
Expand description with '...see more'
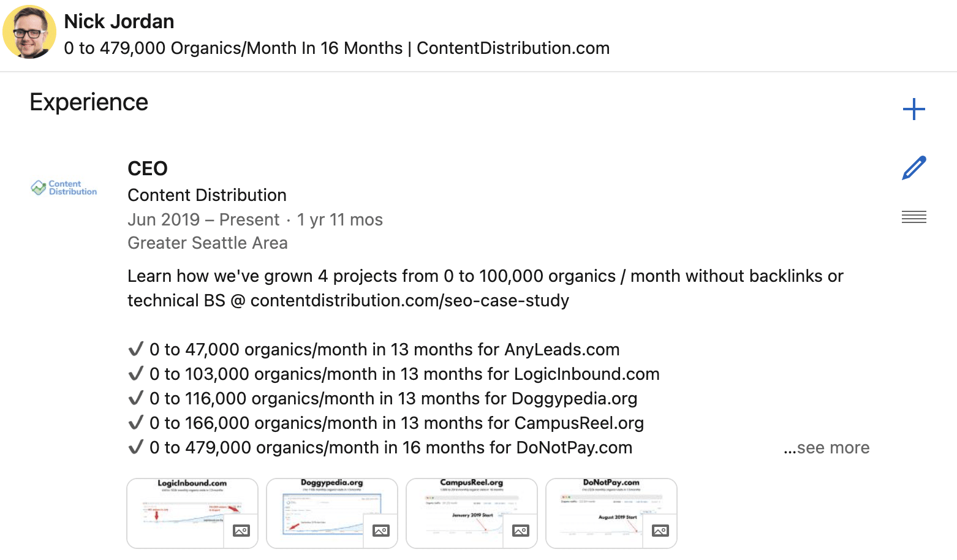[826, 448]
